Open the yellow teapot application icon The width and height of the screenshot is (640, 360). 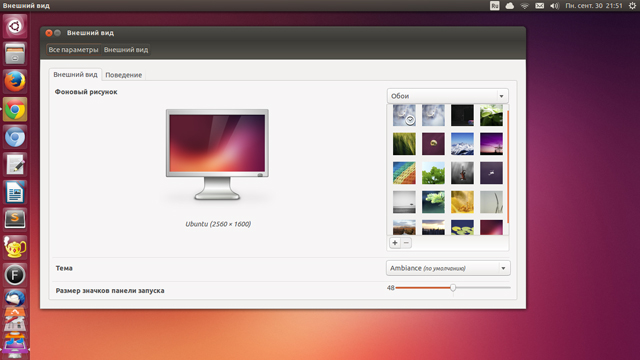click(15, 247)
